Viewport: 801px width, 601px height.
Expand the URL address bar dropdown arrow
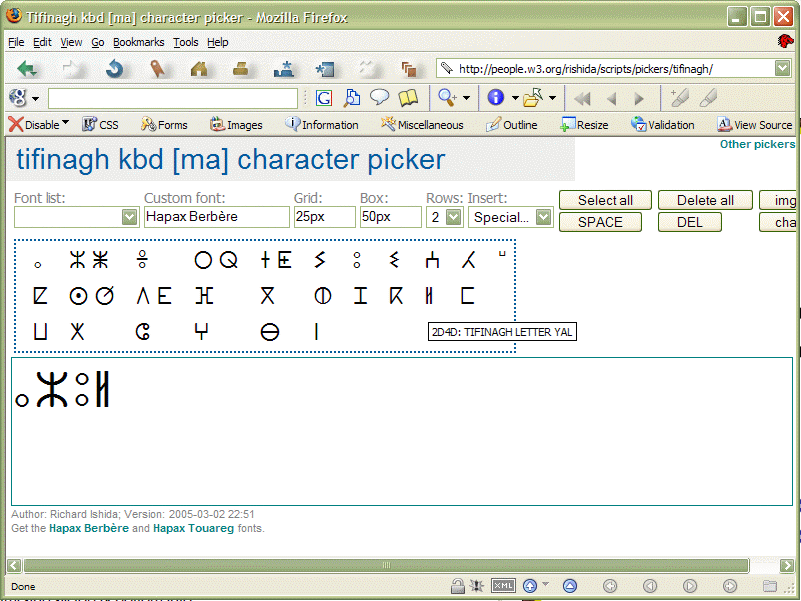(x=782, y=69)
